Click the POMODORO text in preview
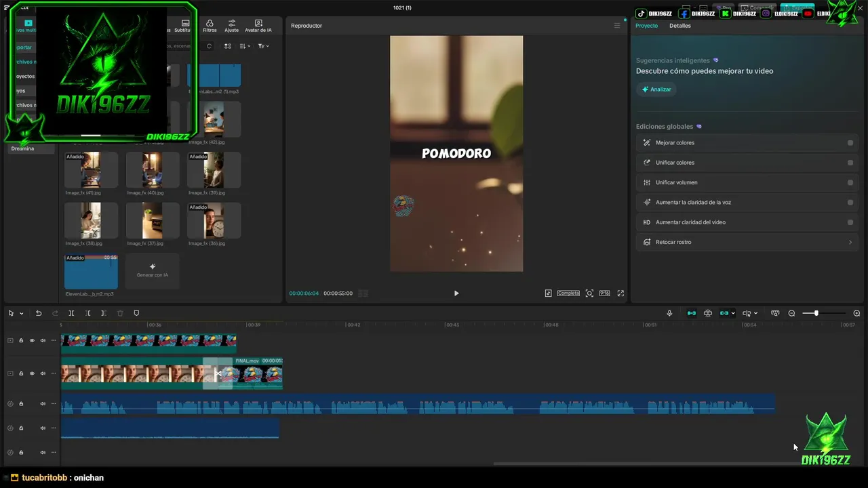This screenshot has width=868, height=488. 456,154
